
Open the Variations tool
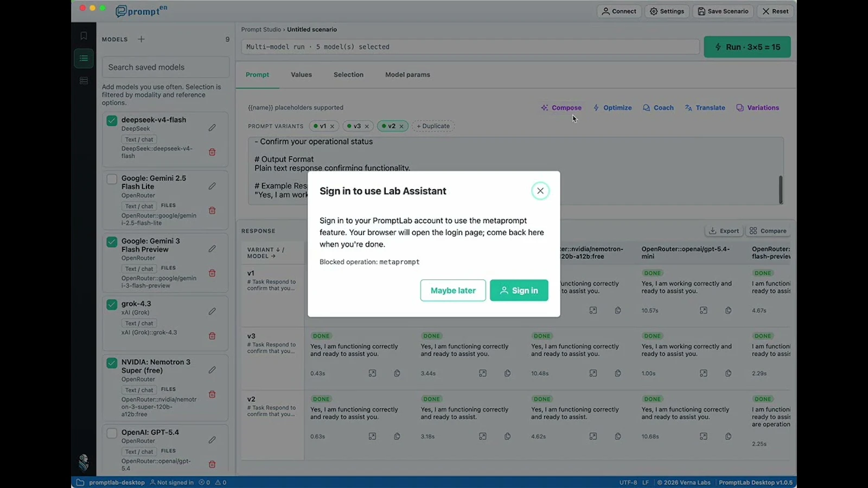(x=757, y=108)
